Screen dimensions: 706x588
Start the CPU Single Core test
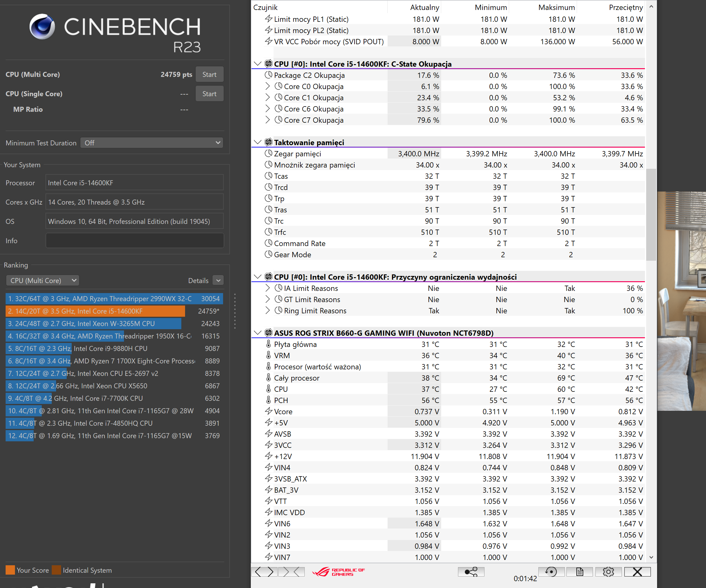209,94
